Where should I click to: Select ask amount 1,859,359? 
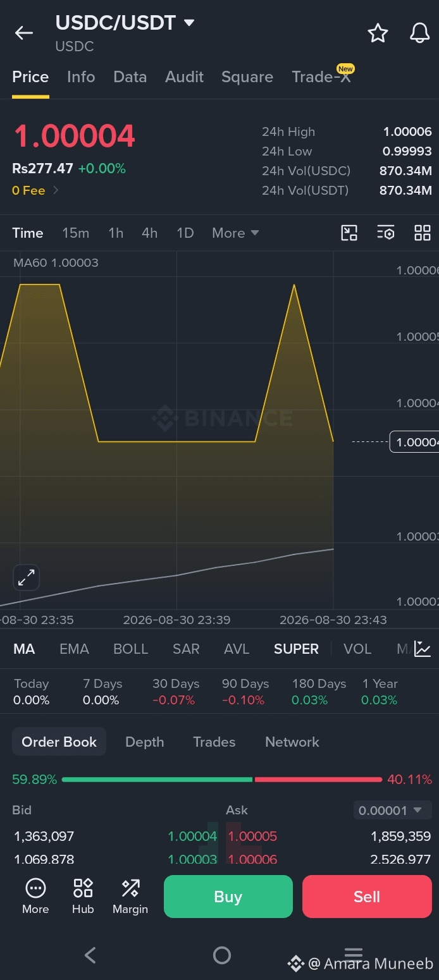tap(401, 836)
